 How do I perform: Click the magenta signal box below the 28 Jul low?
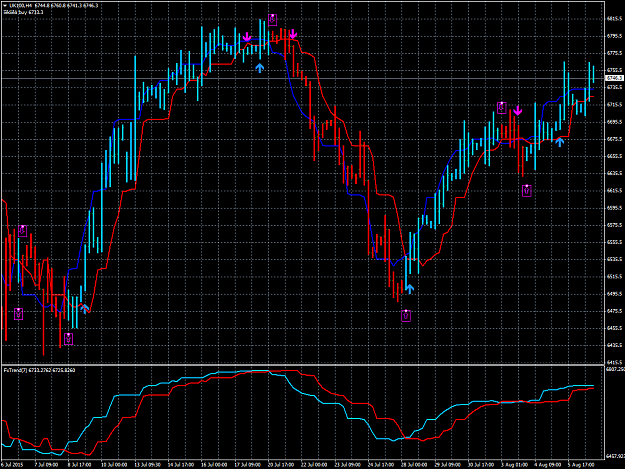pos(406,316)
